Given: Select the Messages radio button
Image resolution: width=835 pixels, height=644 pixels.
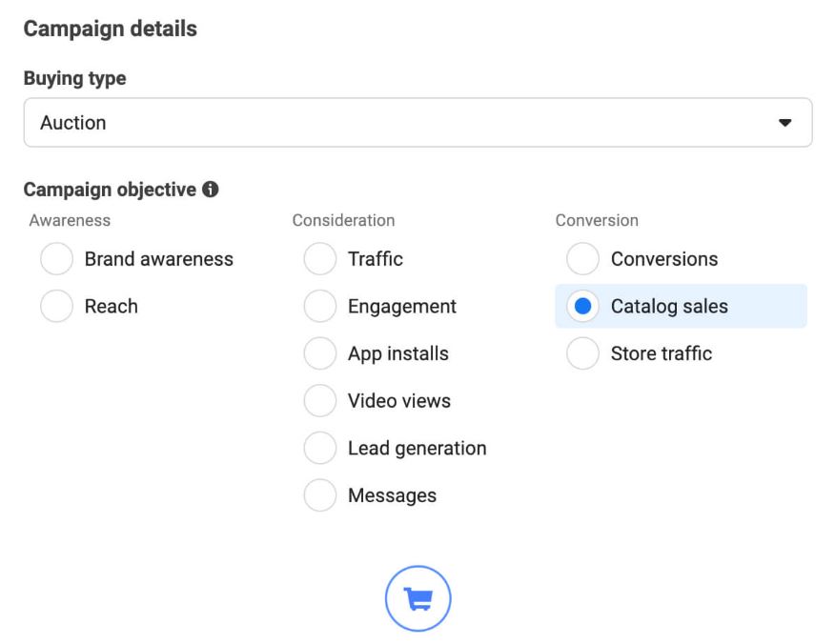Looking at the screenshot, I should pyautogui.click(x=320, y=495).
